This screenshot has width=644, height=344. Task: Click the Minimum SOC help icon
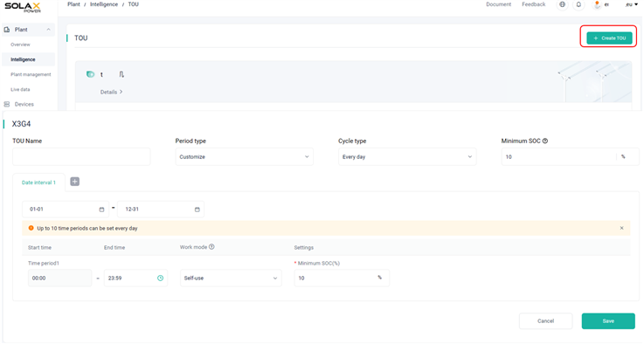[x=545, y=141]
